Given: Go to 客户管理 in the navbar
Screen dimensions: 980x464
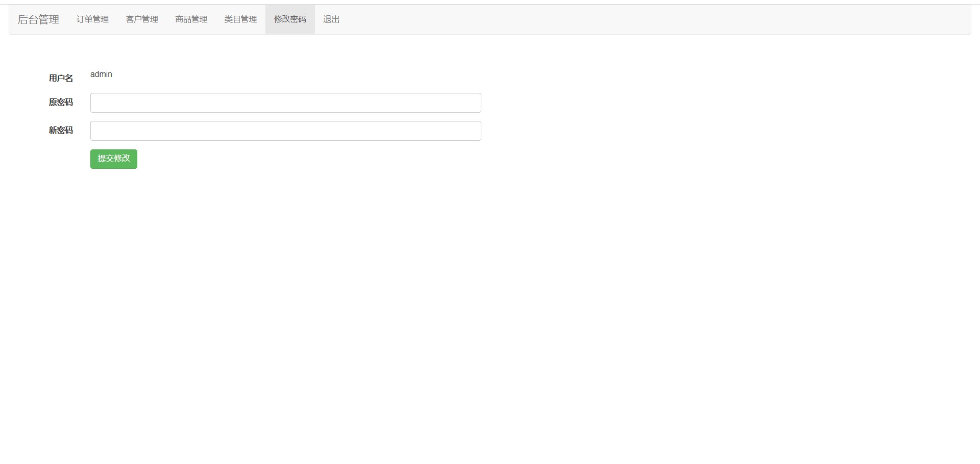Looking at the screenshot, I should 142,19.
